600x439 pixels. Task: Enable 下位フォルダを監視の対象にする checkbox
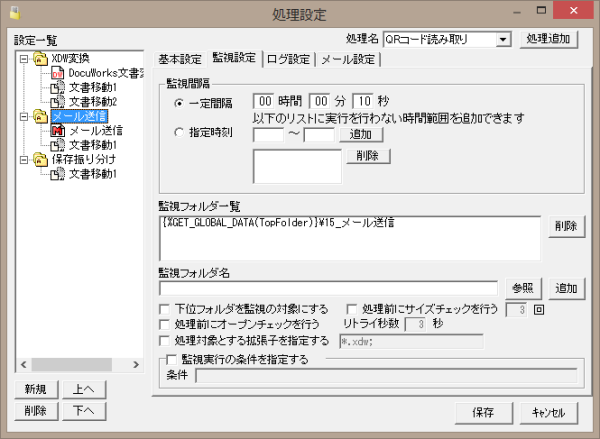[165, 309]
